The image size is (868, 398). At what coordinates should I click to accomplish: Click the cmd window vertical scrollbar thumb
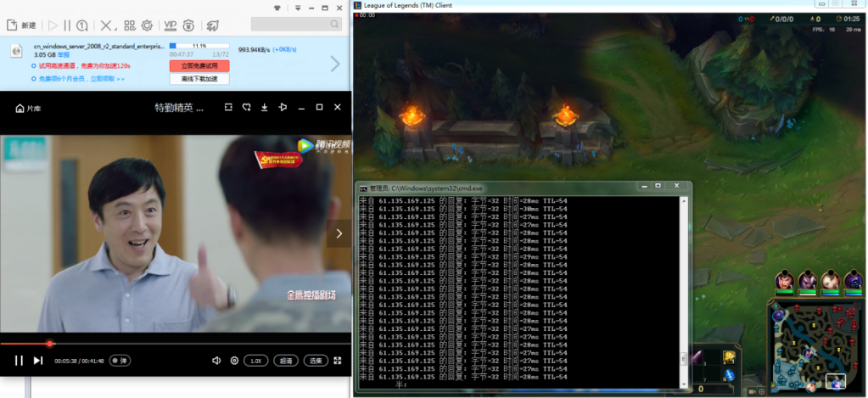click(684, 359)
